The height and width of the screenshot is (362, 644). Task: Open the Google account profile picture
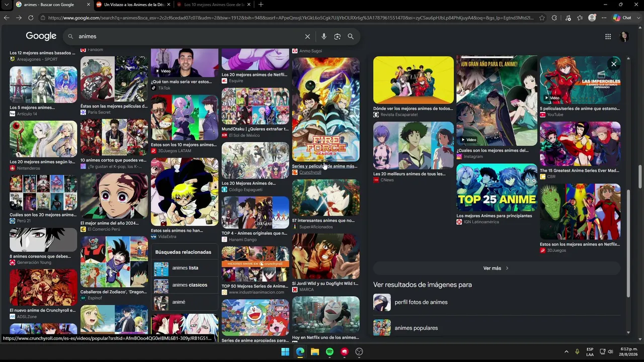[x=624, y=36]
